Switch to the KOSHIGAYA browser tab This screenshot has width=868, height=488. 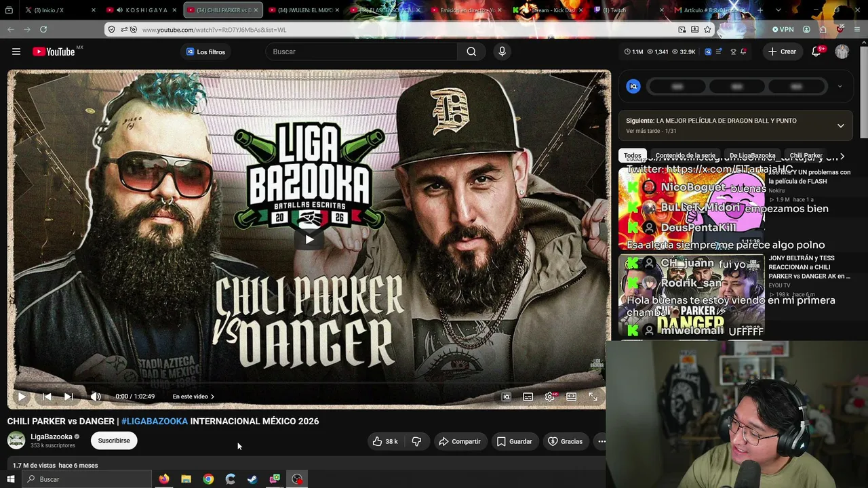click(141, 10)
